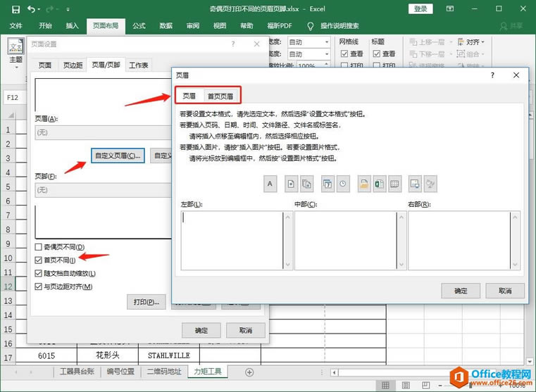Click 取消 in the 页眉 dialog
Viewport: 536px width, 392px height.
click(505, 291)
